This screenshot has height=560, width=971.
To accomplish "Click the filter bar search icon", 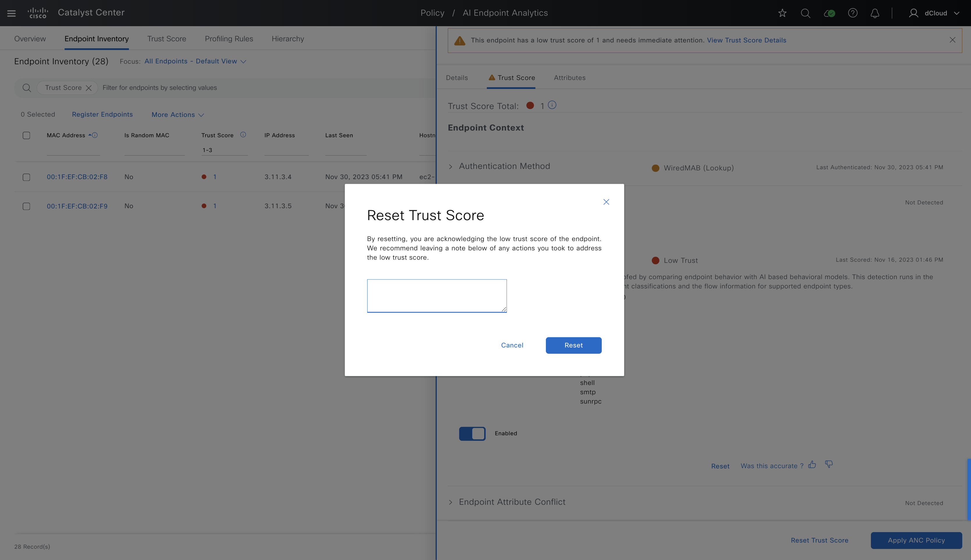I will pyautogui.click(x=26, y=88).
